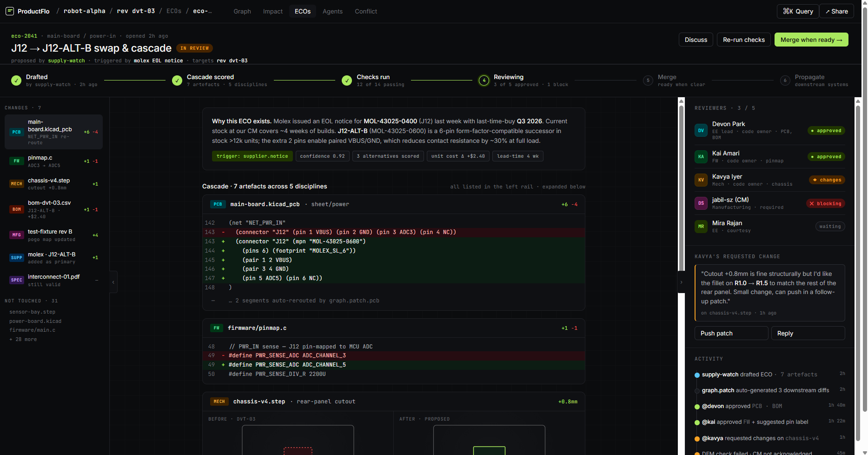The image size is (868, 455).
Task: Click the center diff pane scrollbar
Action: coord(681,186)
